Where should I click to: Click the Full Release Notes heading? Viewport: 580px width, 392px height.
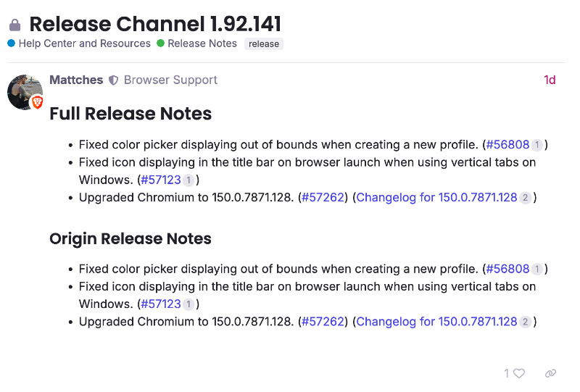coord(130,114)
